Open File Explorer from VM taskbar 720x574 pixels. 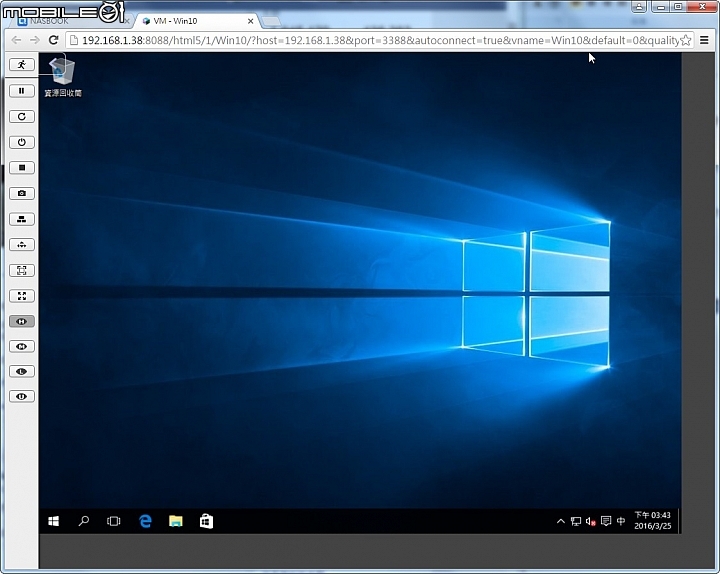click(x=175, y=521)
